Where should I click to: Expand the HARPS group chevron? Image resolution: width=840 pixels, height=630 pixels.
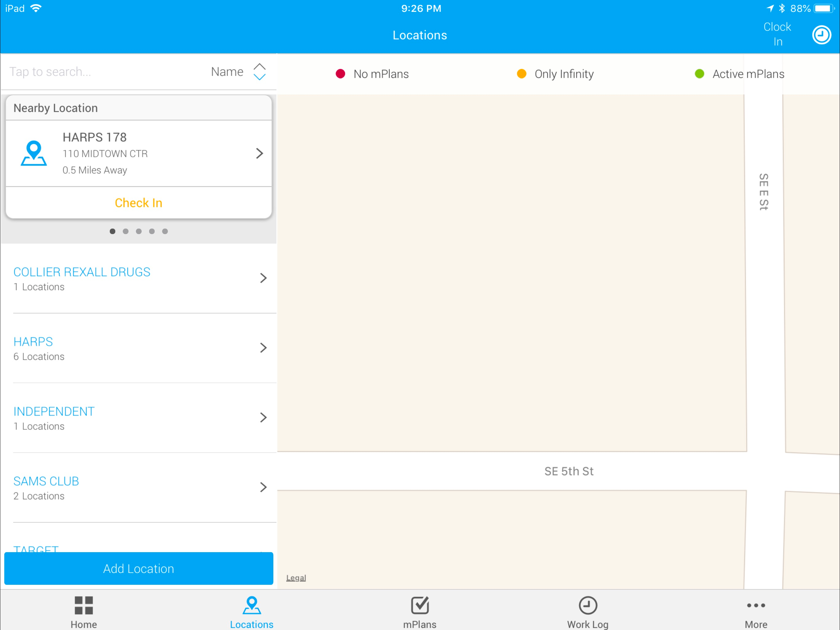click(x=263, y=348)
